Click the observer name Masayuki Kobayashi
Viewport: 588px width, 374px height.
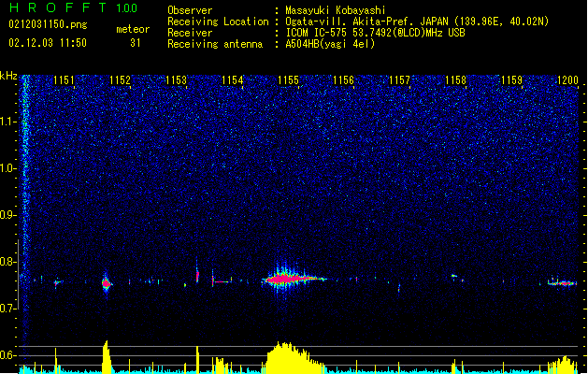tap(336, 10)
